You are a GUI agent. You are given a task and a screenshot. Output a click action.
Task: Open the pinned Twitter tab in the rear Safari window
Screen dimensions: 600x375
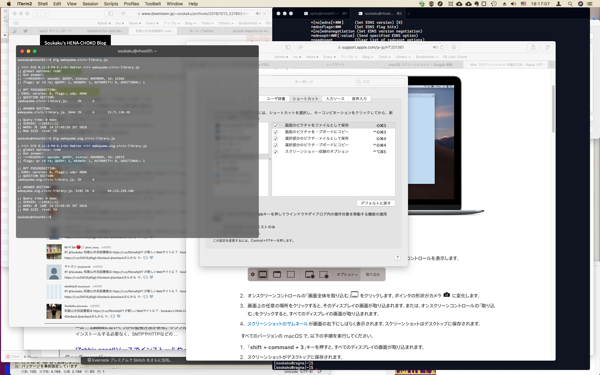coord(25,31)
